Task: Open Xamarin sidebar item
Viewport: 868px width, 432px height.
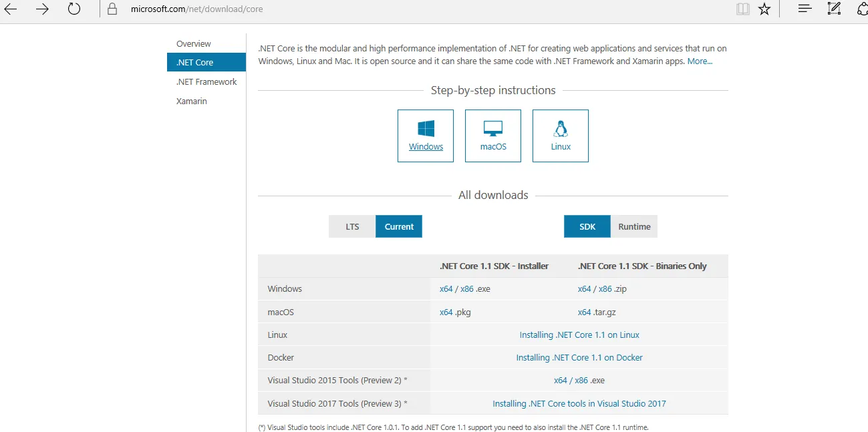Action: coord(192,101)
